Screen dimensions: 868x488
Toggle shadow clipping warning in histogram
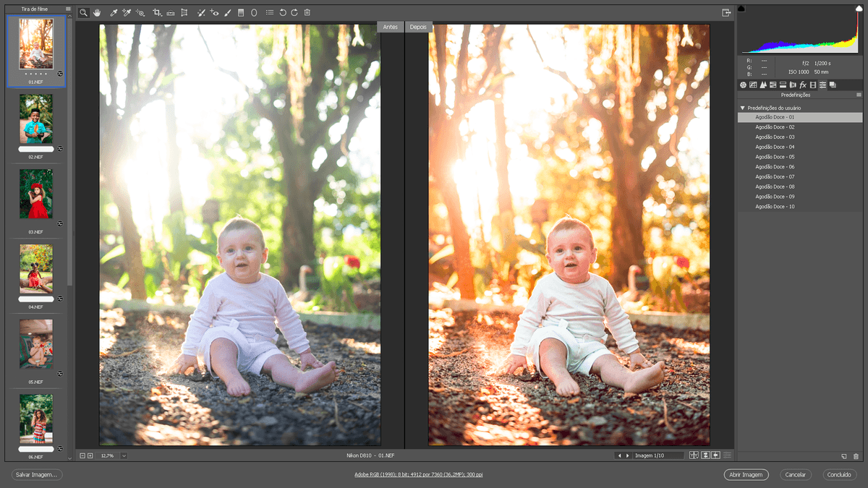point(741,8)
